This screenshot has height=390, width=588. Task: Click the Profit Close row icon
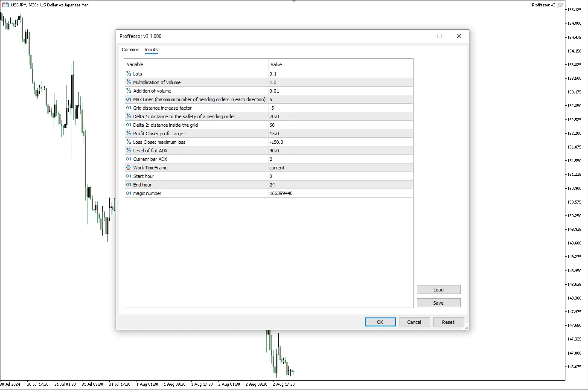coord(128,134)
